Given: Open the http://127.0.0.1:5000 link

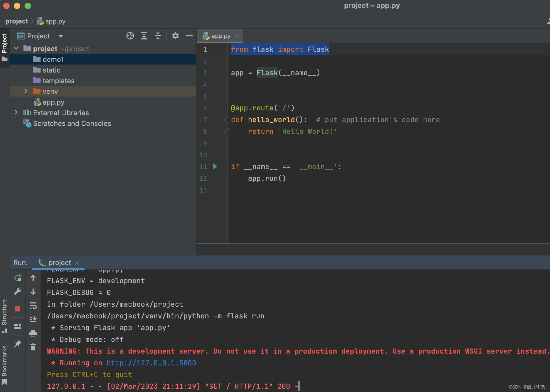Looking at the screenshot, I should [x=151, y=363].
